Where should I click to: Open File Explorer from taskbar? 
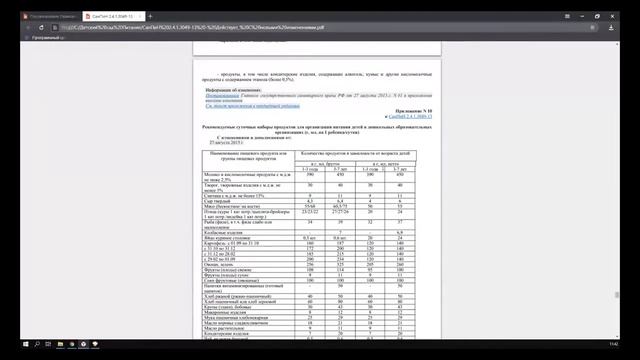pyautogui.click(x=60, y=344)
